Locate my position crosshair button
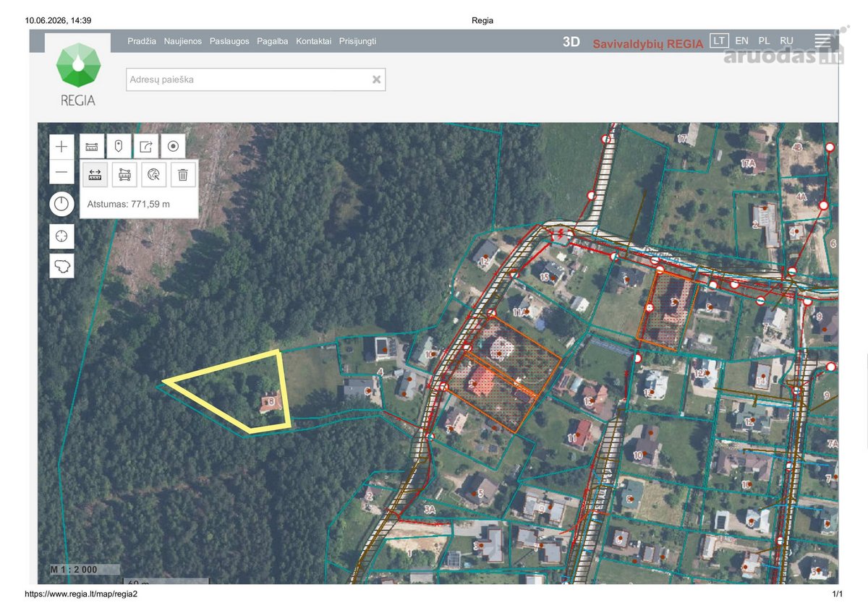This screenshot has height=613, width=868. pyautogui.click(x=61, y=236)
